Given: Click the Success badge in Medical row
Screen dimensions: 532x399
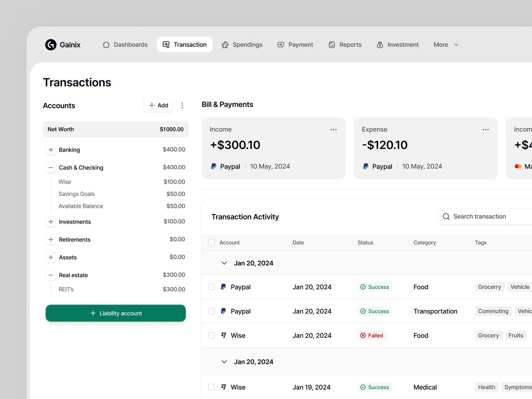Looking at the screenshot, I should [x=375, y=387].
